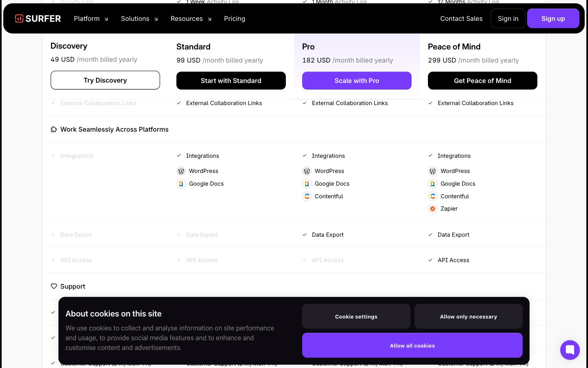Click the Integrations checkmark under Standard
The height and width of the screenshot is (368, 588).
point(179,156)
